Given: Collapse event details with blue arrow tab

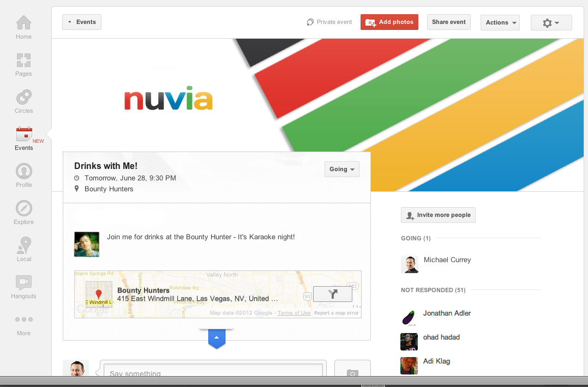Looking at the screenshot, I should (x=217, y=338).
